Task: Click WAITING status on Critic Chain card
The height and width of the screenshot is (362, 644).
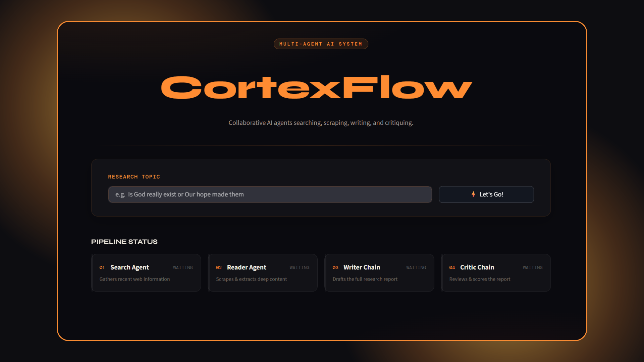Action: pos(533,267)
